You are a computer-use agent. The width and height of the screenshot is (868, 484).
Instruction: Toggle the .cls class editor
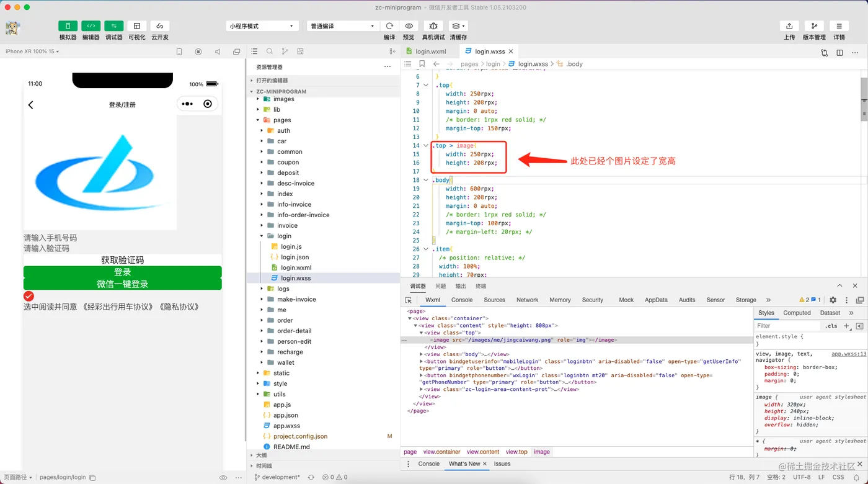pyautogui.click(x=831, y=326)
